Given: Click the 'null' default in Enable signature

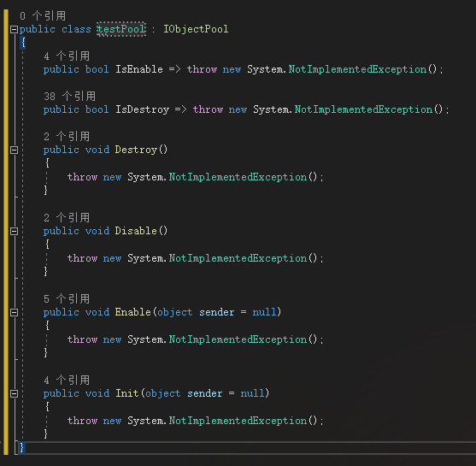Looking at the screenshot, I should [x=264, y=312].
